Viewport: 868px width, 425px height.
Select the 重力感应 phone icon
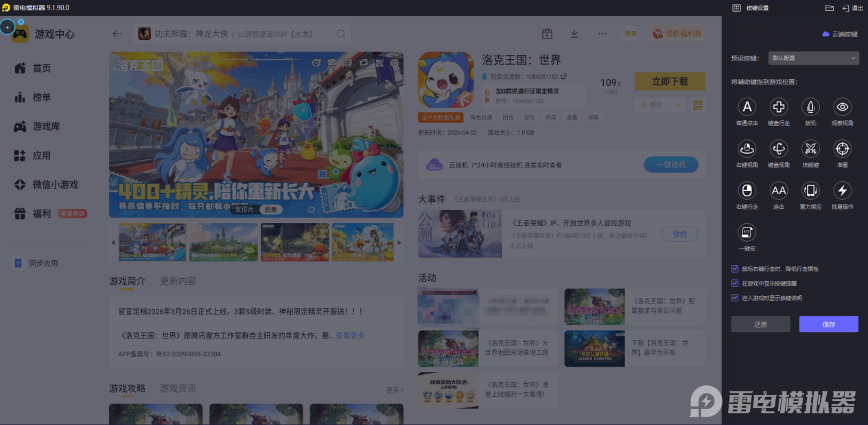click(810, 190)
